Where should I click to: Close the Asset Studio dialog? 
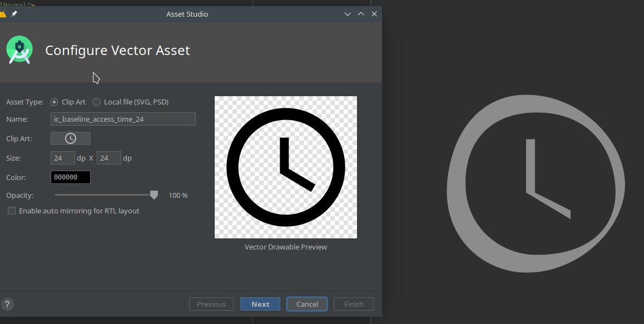pos(374,14)
